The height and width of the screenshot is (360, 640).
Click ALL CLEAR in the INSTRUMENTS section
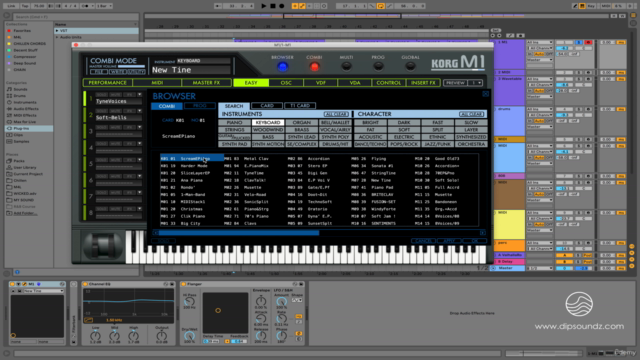click(x=336, y=114)
